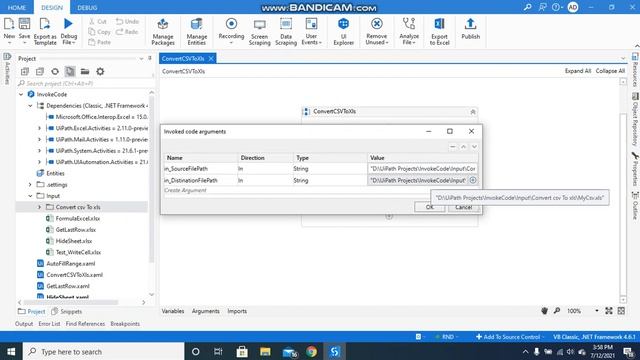Click the taskbar search box

pos(104,351)
